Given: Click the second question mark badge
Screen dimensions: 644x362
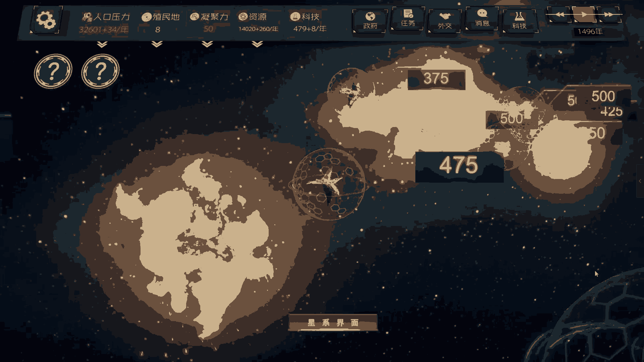Looking at the screenshot, I should [100, 71].
